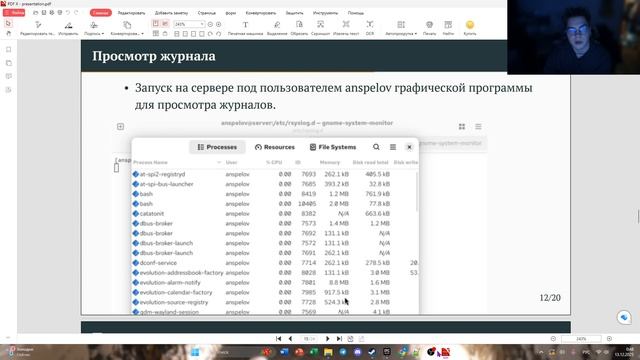Select the Главная ribbon tab

[101, 13]
